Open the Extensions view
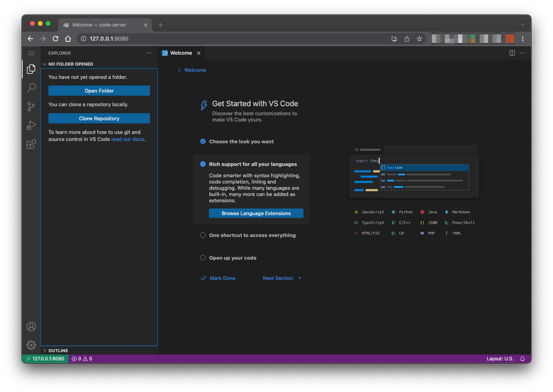553x392 pixels. coord(31,144)
